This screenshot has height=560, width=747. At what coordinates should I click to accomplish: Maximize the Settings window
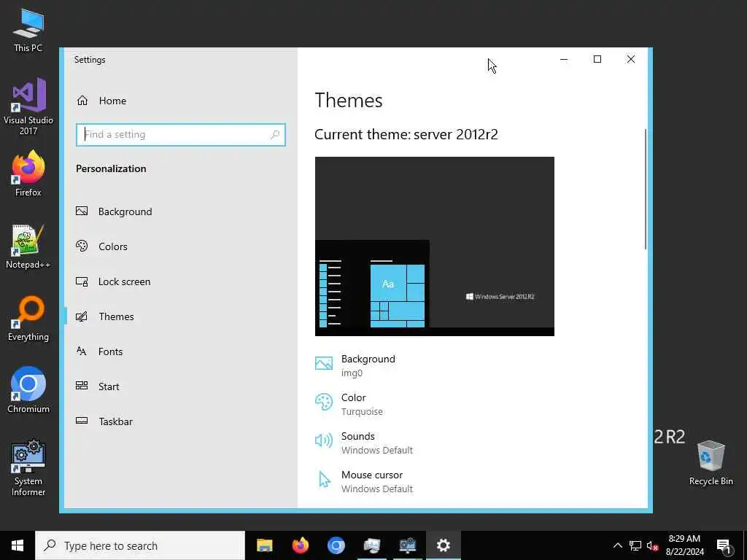597,60
